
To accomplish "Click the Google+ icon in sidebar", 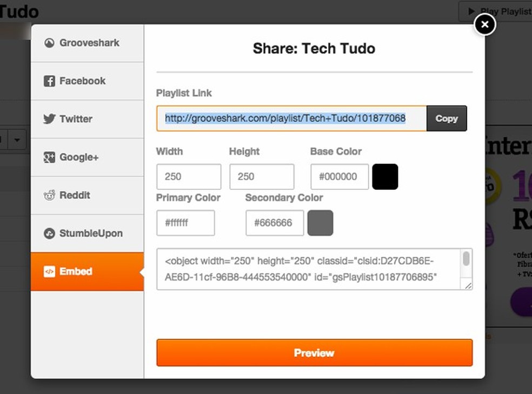I will [49, 157].
